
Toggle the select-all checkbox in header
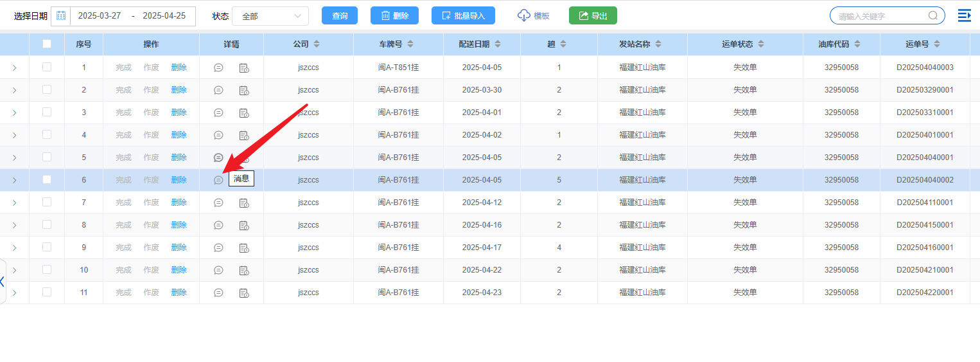(47, 44)
